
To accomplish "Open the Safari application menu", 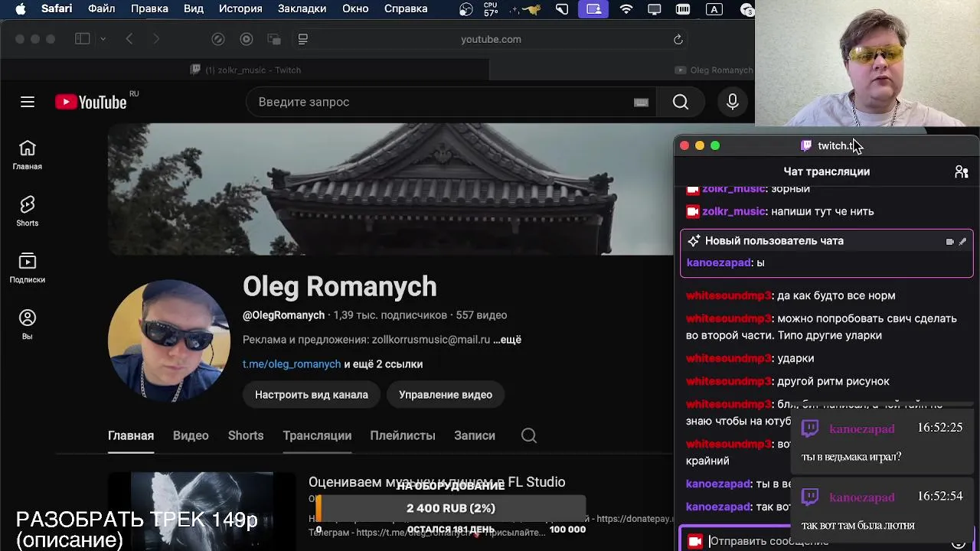I will [x=57, y=8].
